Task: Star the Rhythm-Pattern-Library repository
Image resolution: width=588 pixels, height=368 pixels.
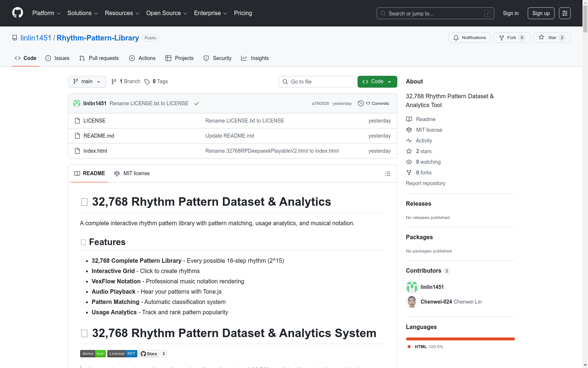Action: pyautogui.click(x=552, y=38)
